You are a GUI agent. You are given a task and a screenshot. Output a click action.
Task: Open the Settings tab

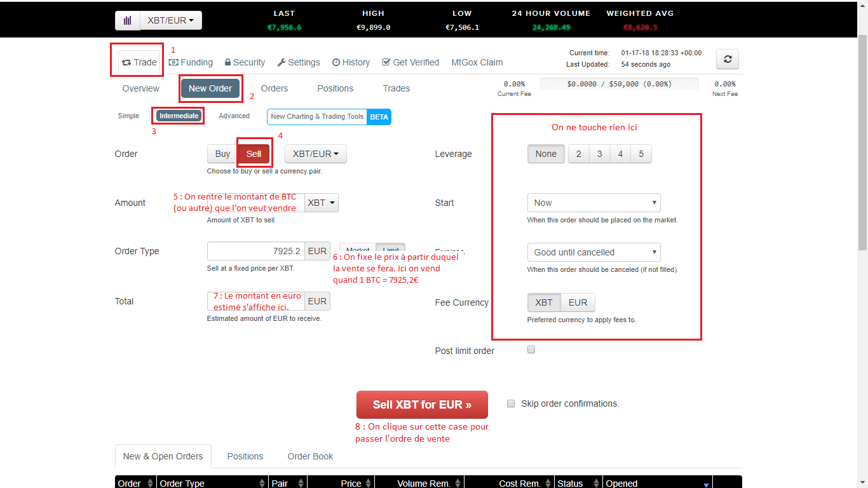(x=299, y=62)
